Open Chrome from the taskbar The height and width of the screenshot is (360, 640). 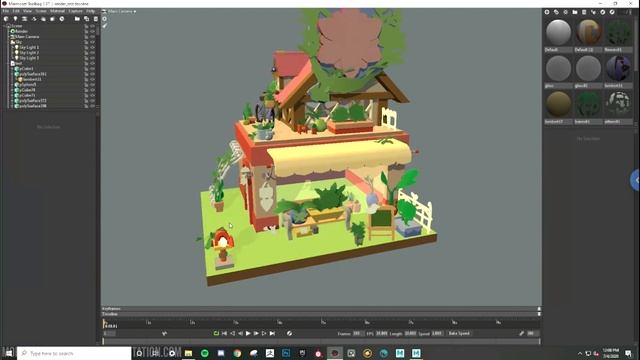click(x=237, y=353)
